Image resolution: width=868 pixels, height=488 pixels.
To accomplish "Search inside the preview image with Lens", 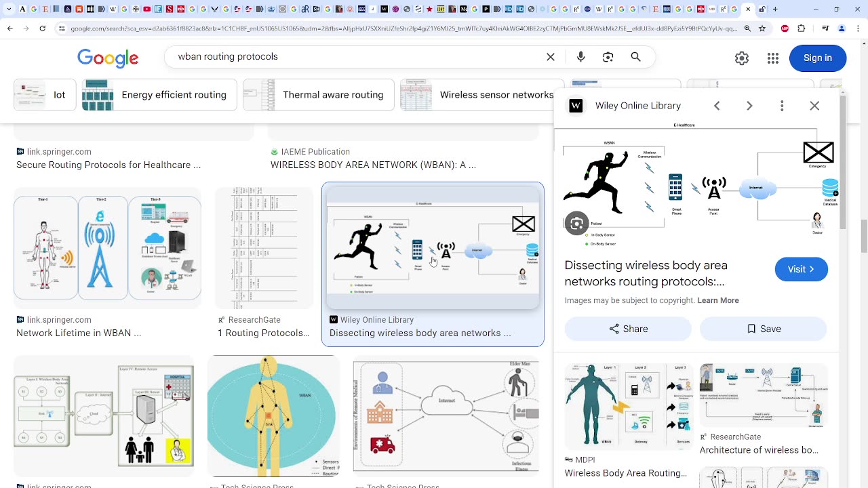I will [577, 224].
